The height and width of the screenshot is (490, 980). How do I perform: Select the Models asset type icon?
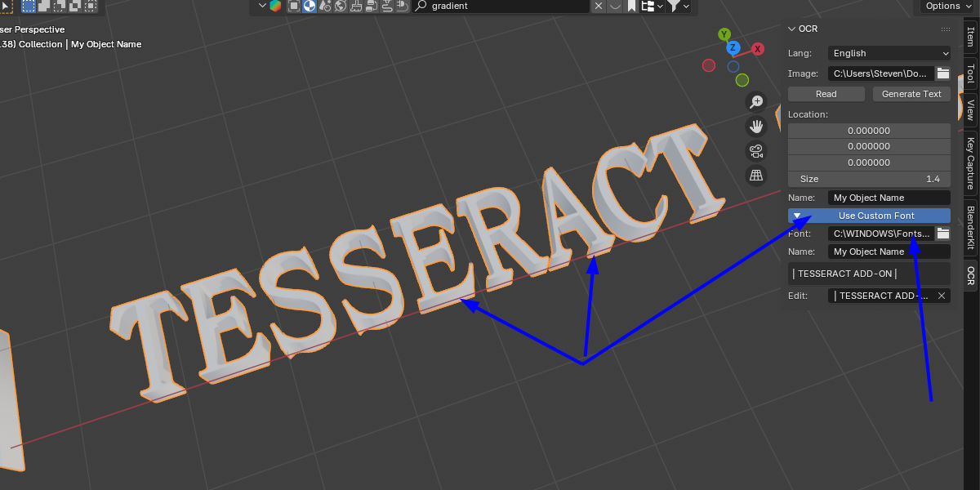pyautogui.click(x=293, y=6)
